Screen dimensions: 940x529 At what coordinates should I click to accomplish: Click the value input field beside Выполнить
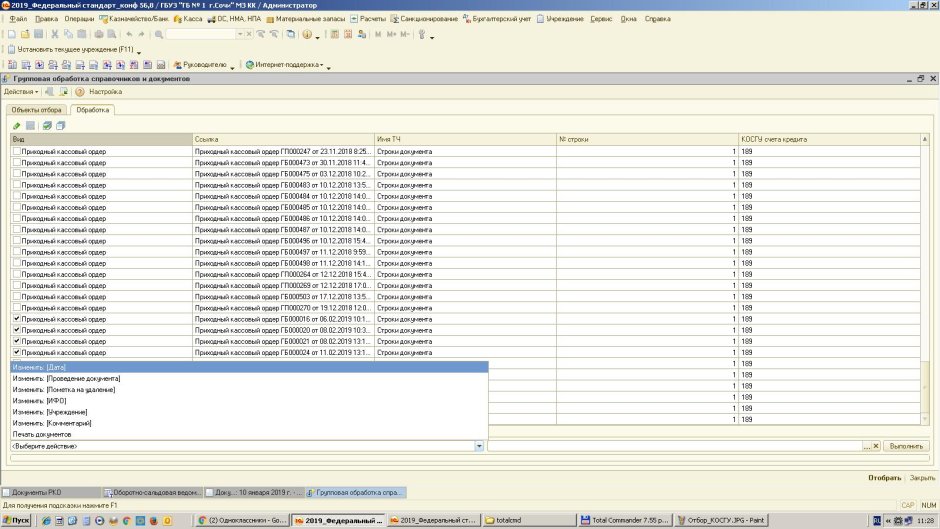tap(676, 446)
